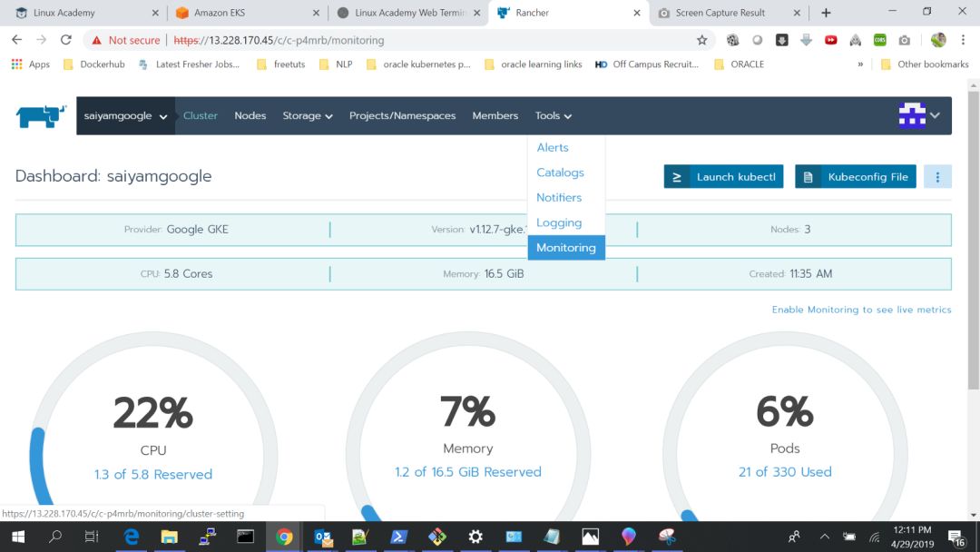This screenshot has height=552, width=980.
Task: Click the Kubeconfig File button
Action: coord(856,177)
